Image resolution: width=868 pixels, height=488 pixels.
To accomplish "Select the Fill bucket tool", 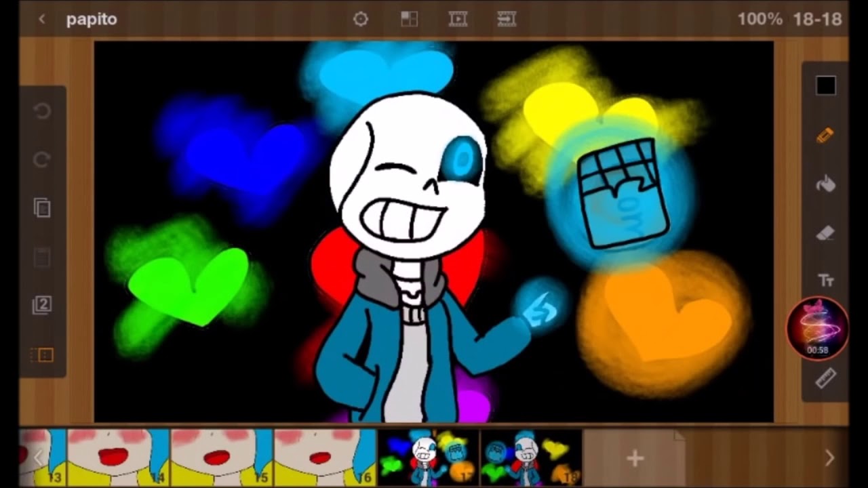I will tap(825, 184).
